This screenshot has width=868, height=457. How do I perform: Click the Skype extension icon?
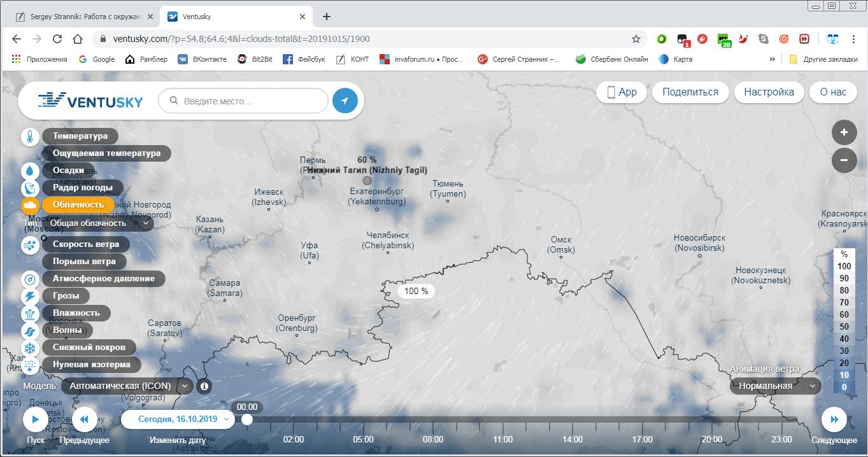(x=764, y=39)
